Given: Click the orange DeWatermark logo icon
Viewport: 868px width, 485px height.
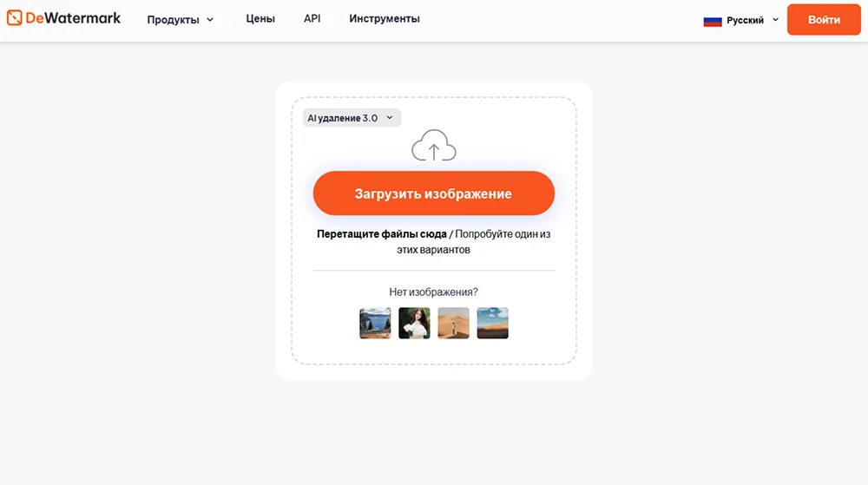Looking at the screenshot, I should coord(15,18).
